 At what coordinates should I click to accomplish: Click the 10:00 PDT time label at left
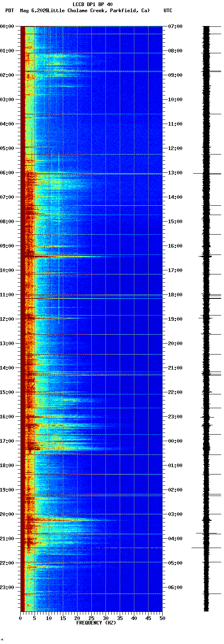coord(7,270)
